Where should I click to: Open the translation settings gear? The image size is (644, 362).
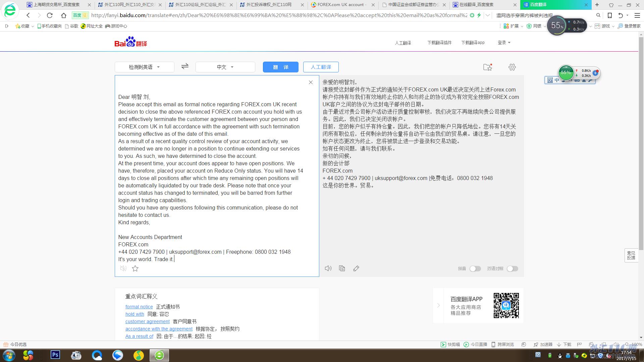click(x=512, y=67)
